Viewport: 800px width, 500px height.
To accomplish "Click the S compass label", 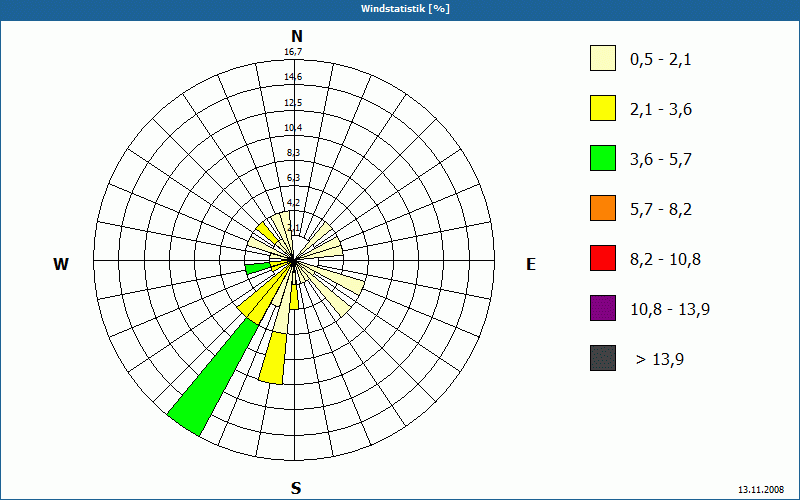I will point(296,488).
